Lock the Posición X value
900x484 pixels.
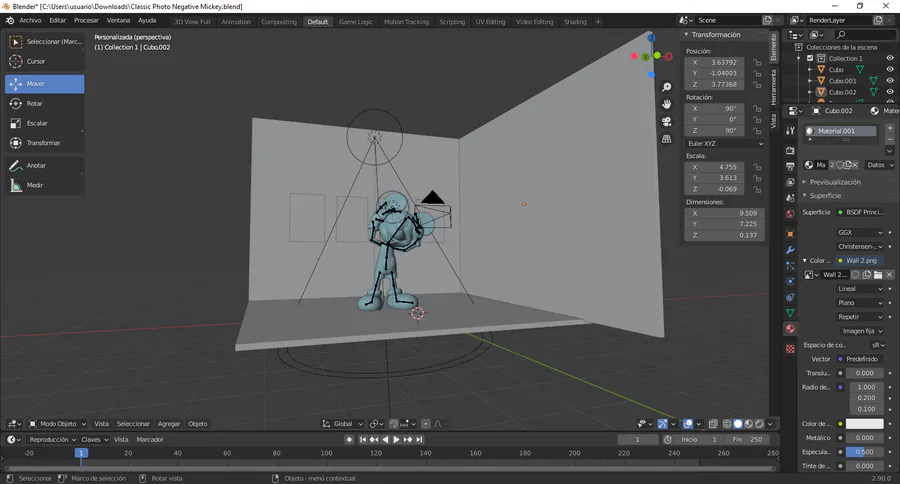pyautogui.click(x=757, y=63)
